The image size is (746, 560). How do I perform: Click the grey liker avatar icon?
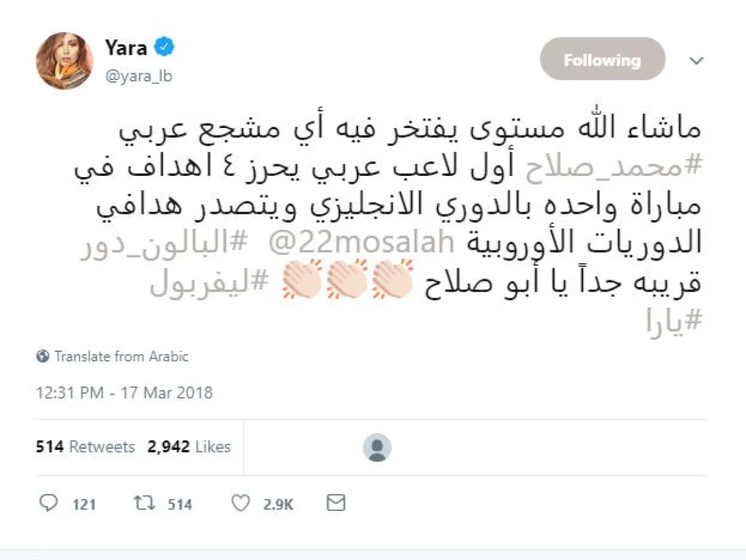[377, 448]
